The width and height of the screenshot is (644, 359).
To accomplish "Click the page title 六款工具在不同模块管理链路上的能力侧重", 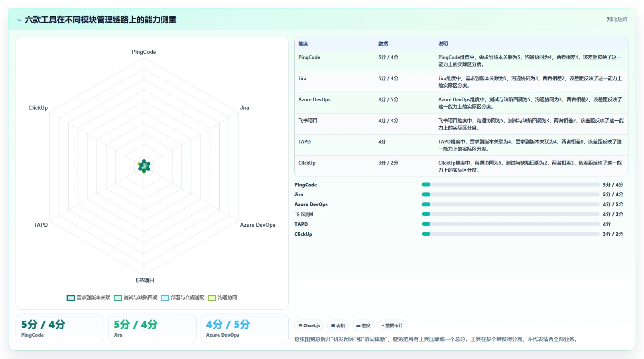I will (100, 20).
